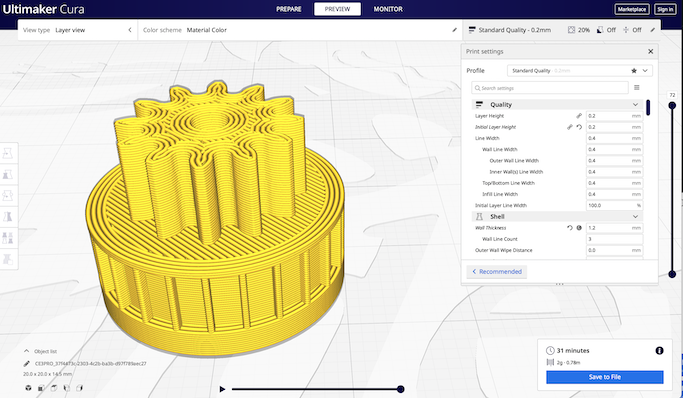Viewport: 683px width, 398px height.
Task: Click the profile star icon
Action: [634, 71]
